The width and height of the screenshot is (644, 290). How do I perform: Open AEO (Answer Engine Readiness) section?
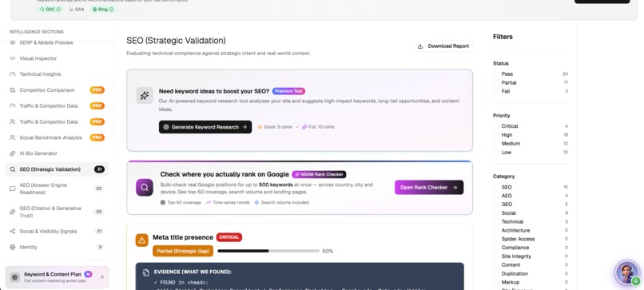click(57, 189)
